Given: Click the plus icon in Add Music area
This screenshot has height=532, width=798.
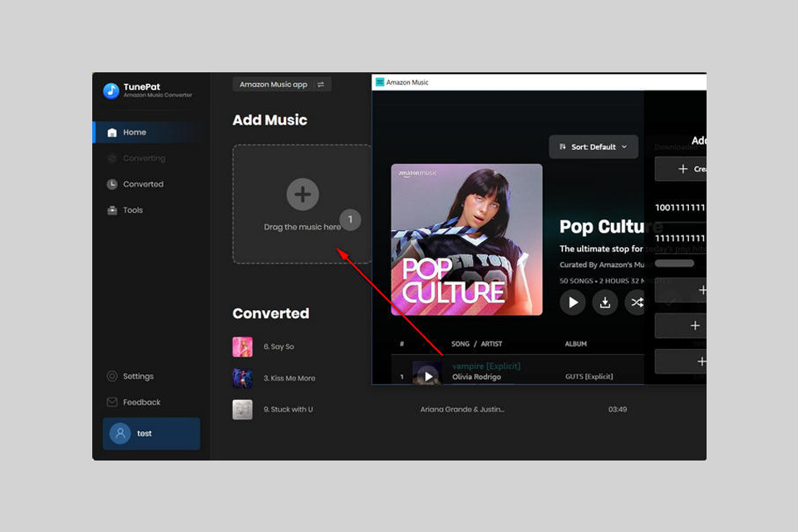Looking at the screenshot, I should (x=303, y=195).
